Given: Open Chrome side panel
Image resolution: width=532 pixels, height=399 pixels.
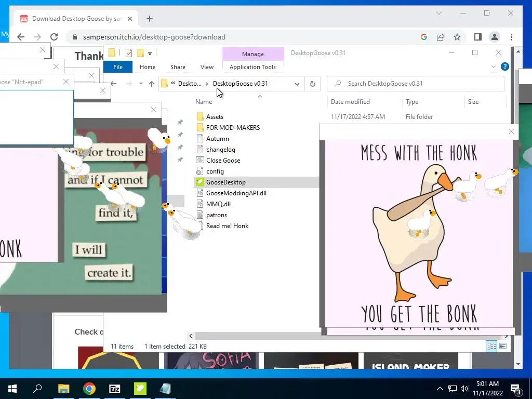Looking at the screenshot, I should point(478,37).
